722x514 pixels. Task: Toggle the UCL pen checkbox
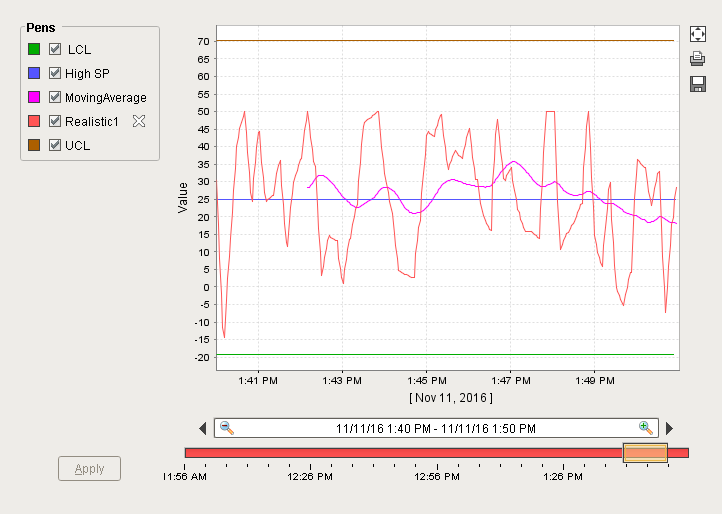[55, 145]
